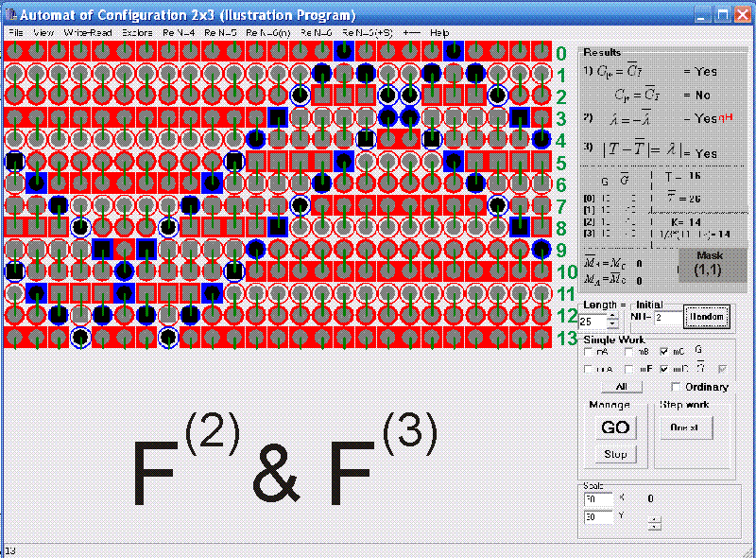Image resolution: width=756 pixels, height=558 pixels.
Task: Open the Re N=6(n) menu
Action: pos(268,33)
